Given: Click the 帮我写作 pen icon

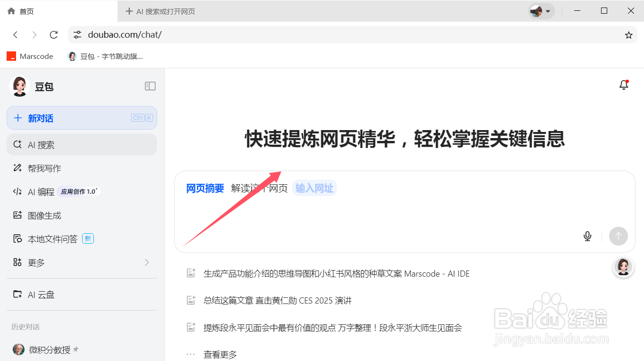Looking at the screenshot, I should (x=17, y=168).
